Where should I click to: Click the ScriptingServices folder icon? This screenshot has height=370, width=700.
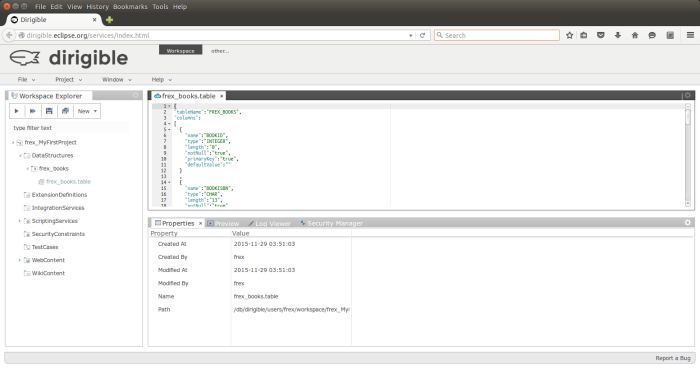pos(27,221)
